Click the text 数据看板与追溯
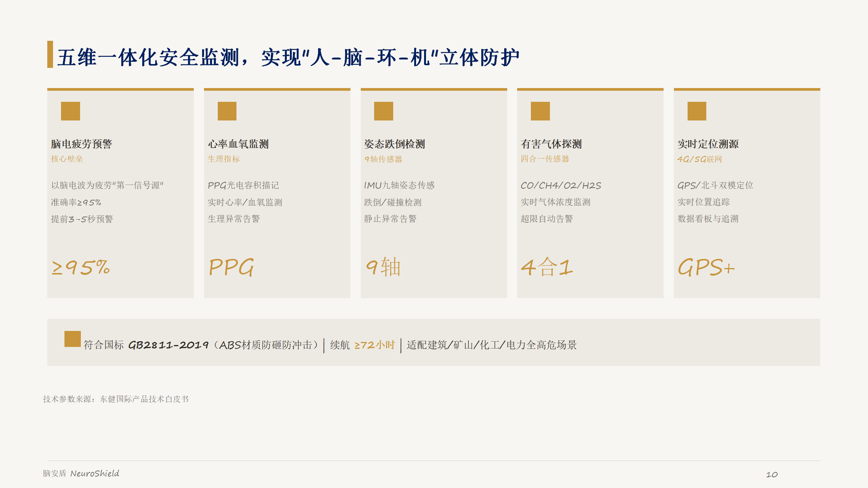The width and height of the screenshot is (868, 488). [708, 219]
